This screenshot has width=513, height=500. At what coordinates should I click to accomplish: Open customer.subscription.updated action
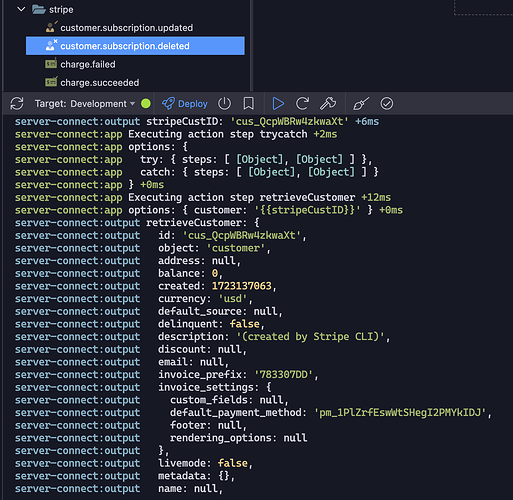coord(126,28)
